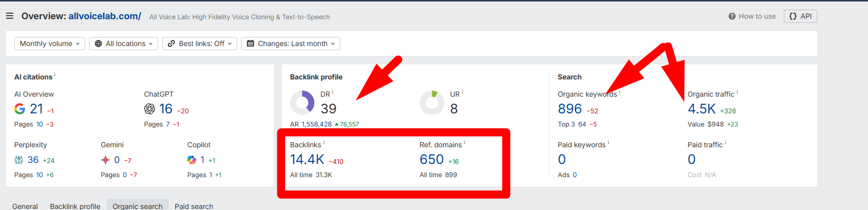
Task: Click the globe icon in All locations
Action: pos(98,44)
